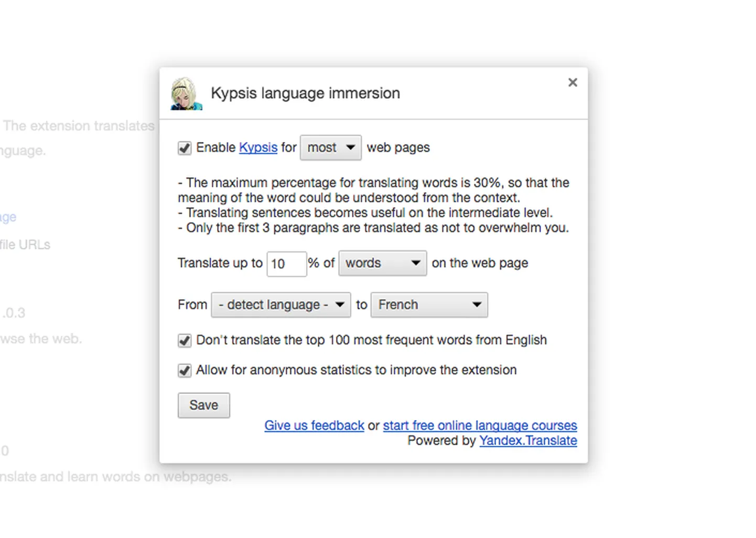This screenshot has height=538, width=756.
Task: Click the 'Translating sentences becomes useful' note
Action: point(365,213)
